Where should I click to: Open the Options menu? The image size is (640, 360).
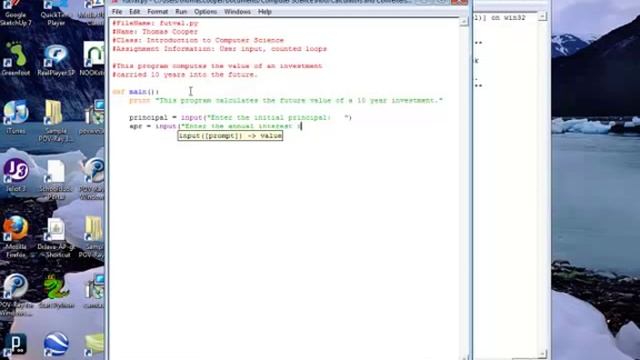[205, 12]
